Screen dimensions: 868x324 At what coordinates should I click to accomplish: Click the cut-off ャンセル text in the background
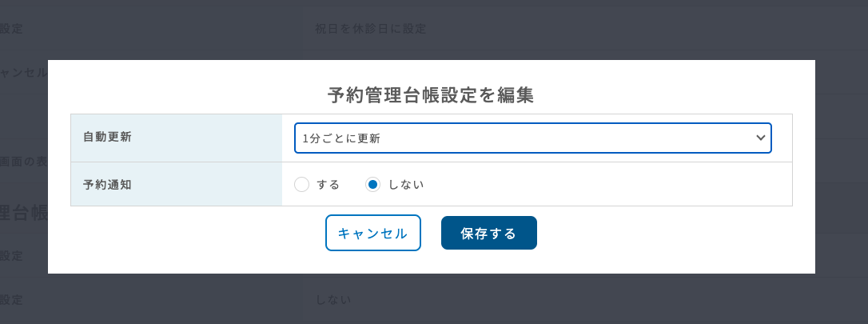tap(24, 72)
